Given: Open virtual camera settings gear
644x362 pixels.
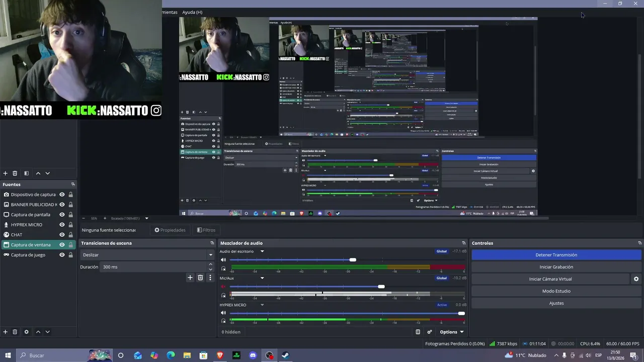Looking at the screenshot, I should (x=636, y=279).
